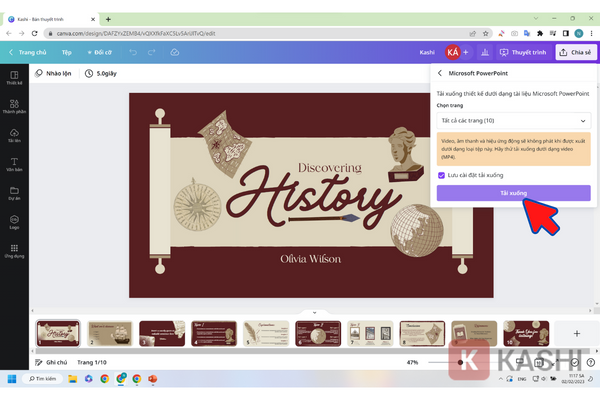Open the Logo panel in sidebar
This screenshot has height=400, width=600.
coord(14,222)
